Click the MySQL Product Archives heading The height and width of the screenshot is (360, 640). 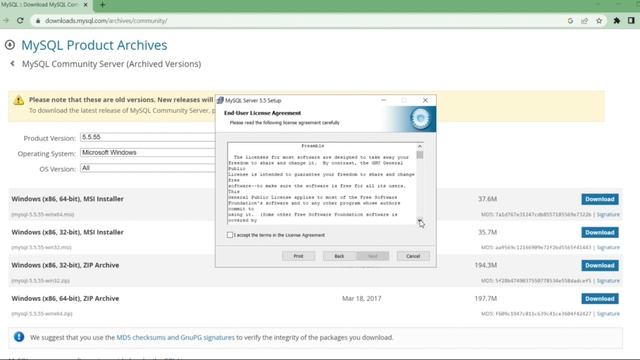(x=94, y=45)
